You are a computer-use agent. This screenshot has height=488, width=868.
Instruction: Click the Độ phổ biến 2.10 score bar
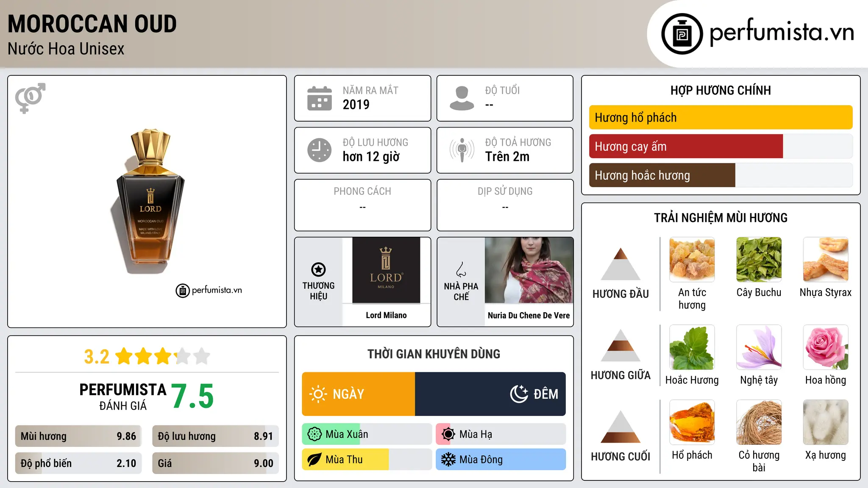(78, 463)
